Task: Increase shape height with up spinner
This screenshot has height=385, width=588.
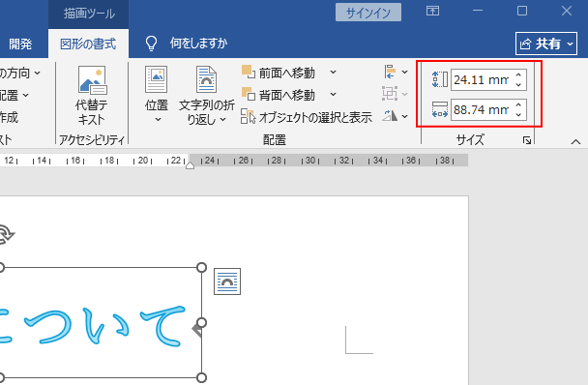Action: click(518, 75)
